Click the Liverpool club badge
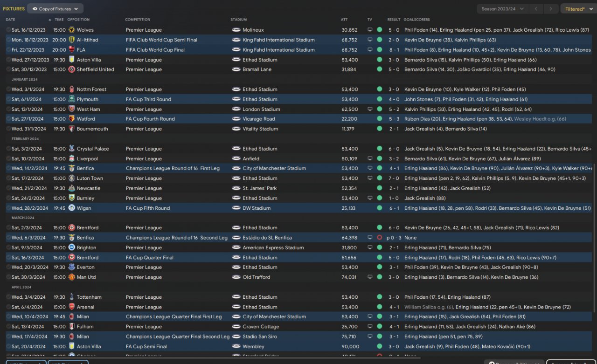 click(72, 158)
